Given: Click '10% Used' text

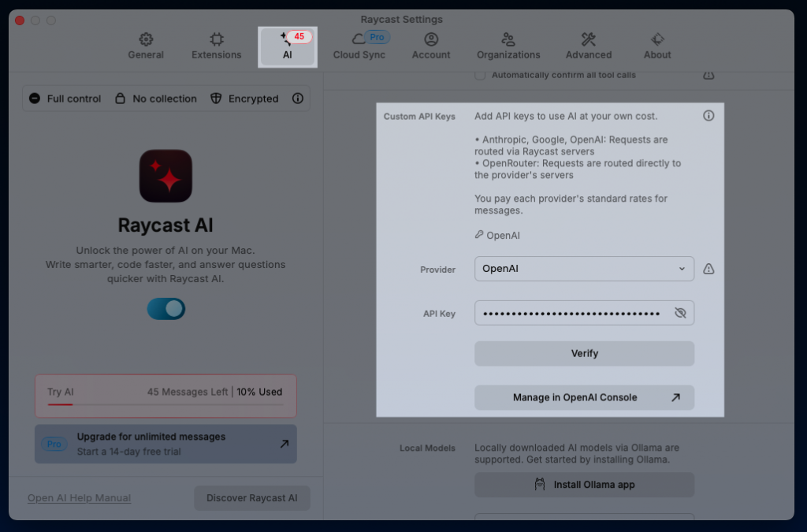Looking at the screenshot, I should click(x=259, y=392).
